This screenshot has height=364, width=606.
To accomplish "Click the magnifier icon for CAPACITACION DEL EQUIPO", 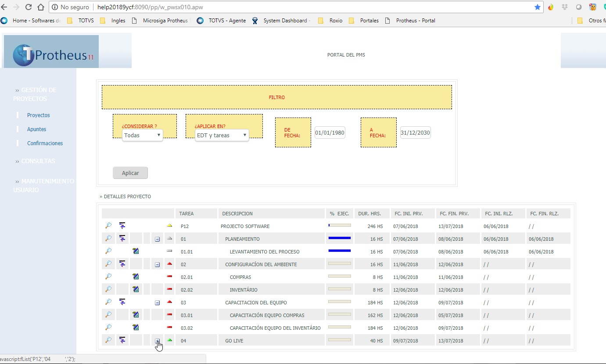I will [108, 302].
